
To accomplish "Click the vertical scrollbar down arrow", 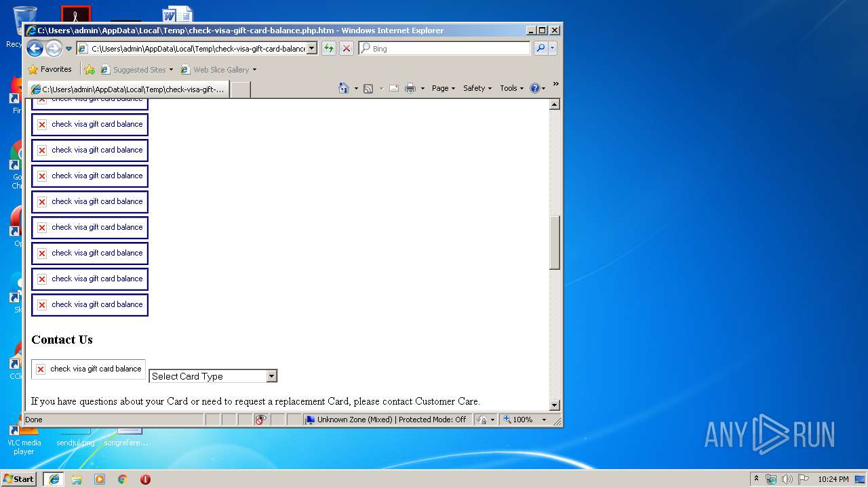I will (x=554, y=405).
